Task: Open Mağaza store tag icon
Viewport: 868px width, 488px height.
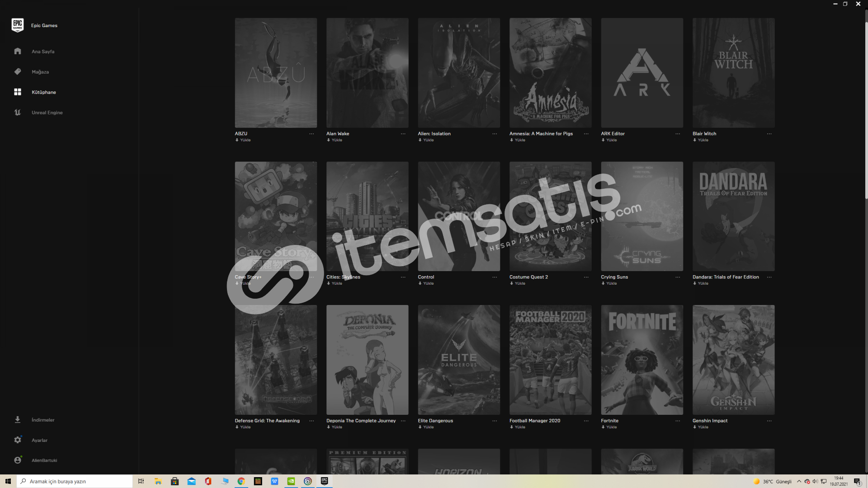Action: [18, 71]
